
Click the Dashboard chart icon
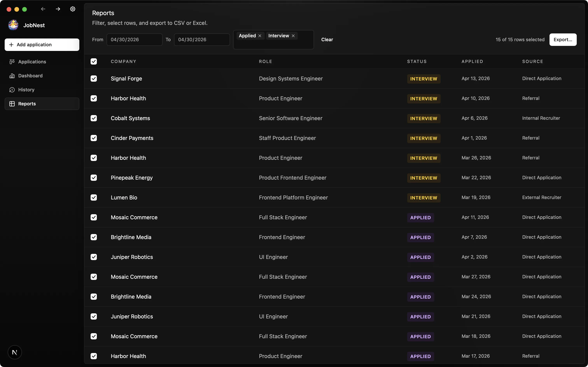12,76
